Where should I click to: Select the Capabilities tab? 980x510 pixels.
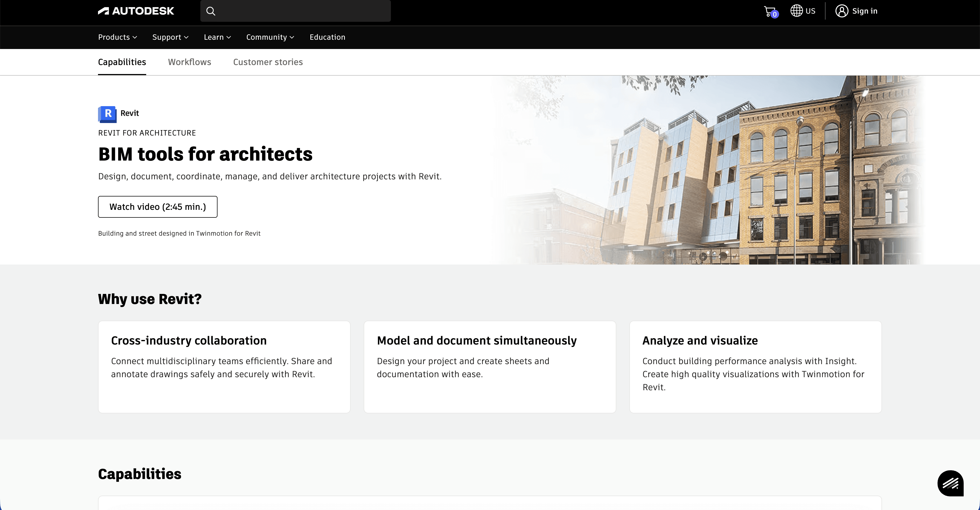(122, 62)
